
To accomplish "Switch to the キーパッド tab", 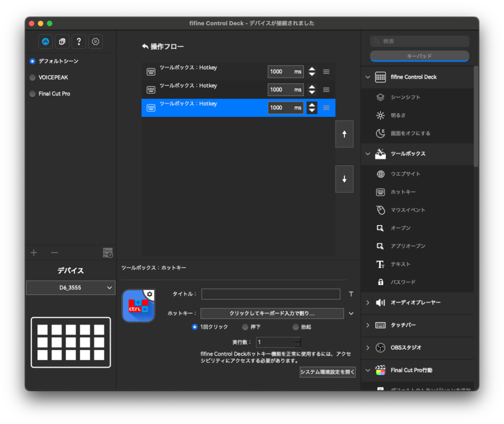I will (419, 56).
